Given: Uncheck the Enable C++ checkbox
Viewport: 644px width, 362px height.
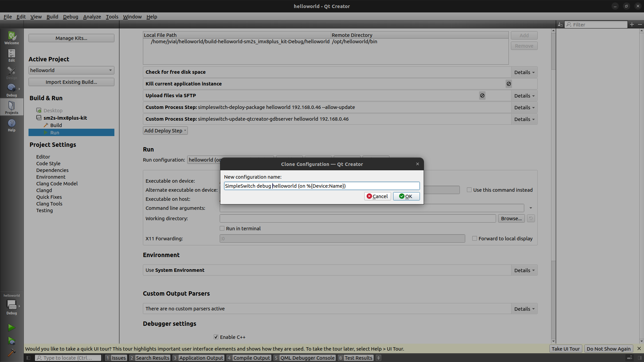Looking at the screenshot, I should click(x=216, y=337).
